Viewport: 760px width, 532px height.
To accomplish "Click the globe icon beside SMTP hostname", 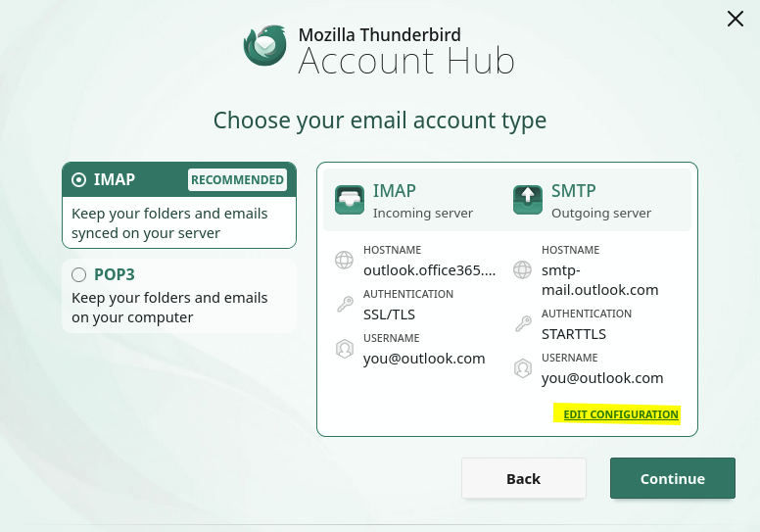I will (x=523, y=270).
